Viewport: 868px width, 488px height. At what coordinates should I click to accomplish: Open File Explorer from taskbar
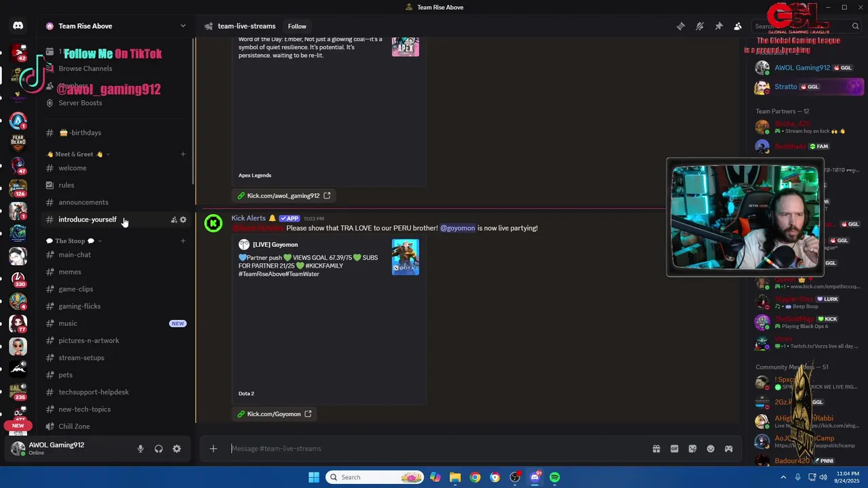(x=455, y=477)
